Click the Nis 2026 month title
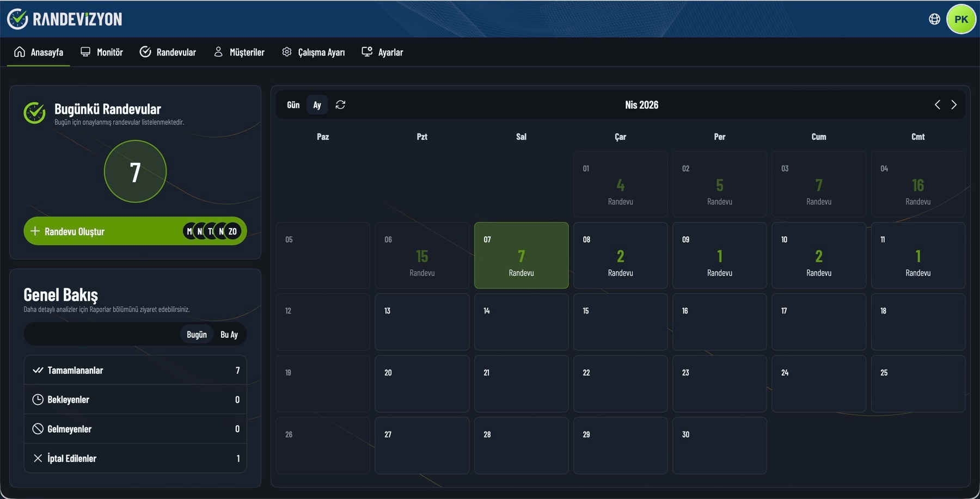980x499 pixels. [x=641, y=104]
